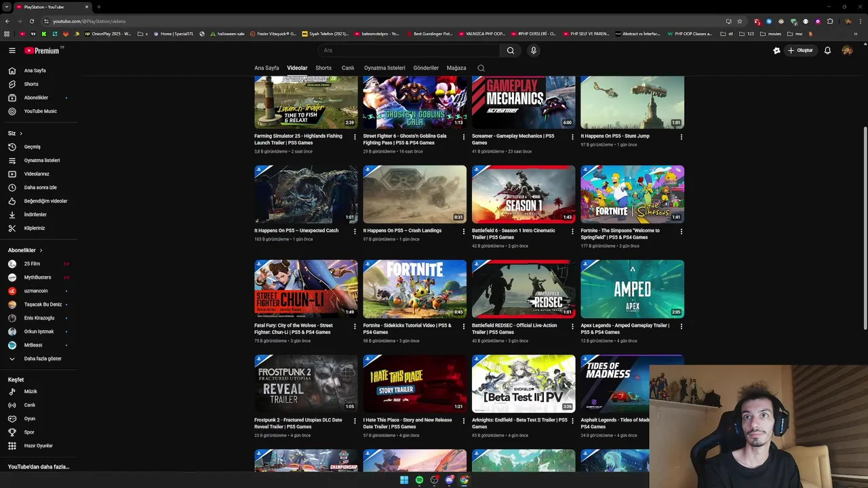Click the YouTube Premium logo
Image resolution: width=868 pixels, height=488 pixels.
pyautogui.click(x=42, y=50)
